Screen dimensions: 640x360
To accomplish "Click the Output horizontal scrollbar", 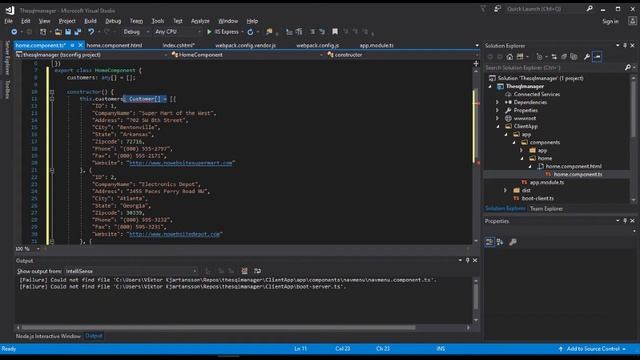I will point(218,327).
